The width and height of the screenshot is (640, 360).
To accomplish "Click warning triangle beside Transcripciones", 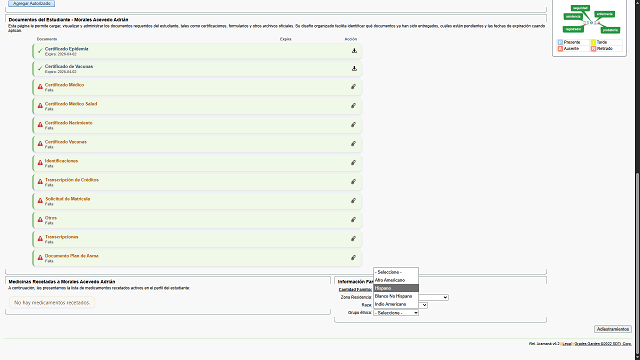I will coord(40,238).
